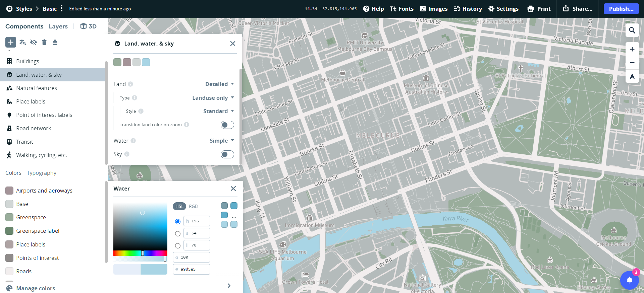Open map search magnifier icon
The height and width of the screenshot is (293, 644).
pos(632,30)
